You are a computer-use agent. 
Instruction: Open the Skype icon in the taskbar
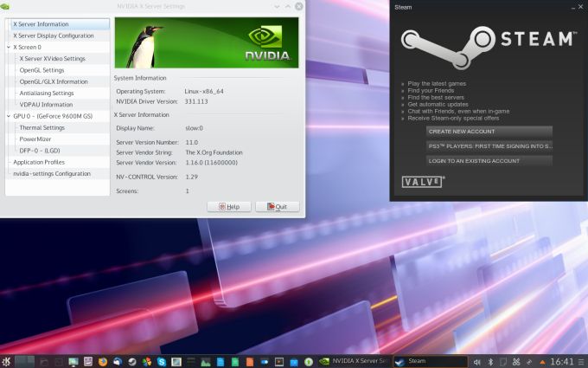tap(162, 362)
